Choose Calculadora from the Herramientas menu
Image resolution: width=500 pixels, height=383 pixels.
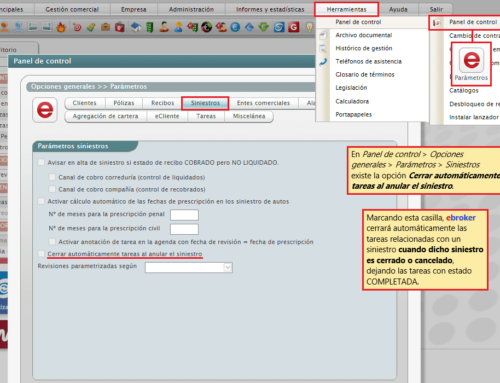pyautogui.click(x=352, y=101)
